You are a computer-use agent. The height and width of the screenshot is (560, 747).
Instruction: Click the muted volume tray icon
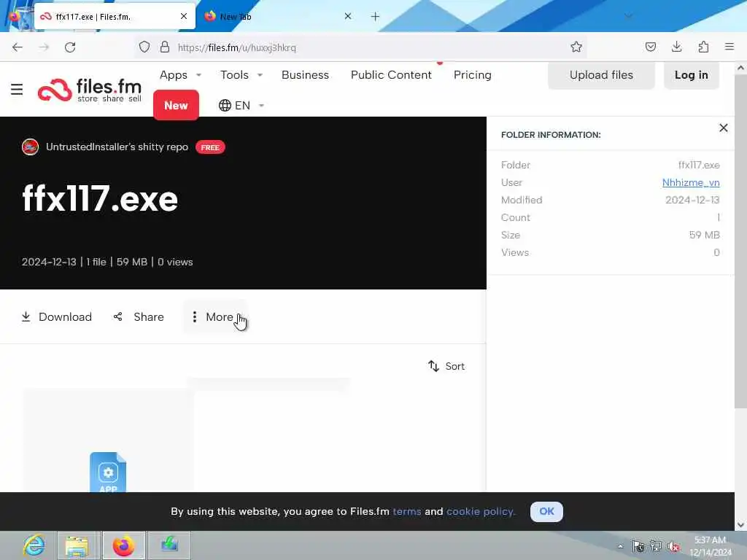673,546
